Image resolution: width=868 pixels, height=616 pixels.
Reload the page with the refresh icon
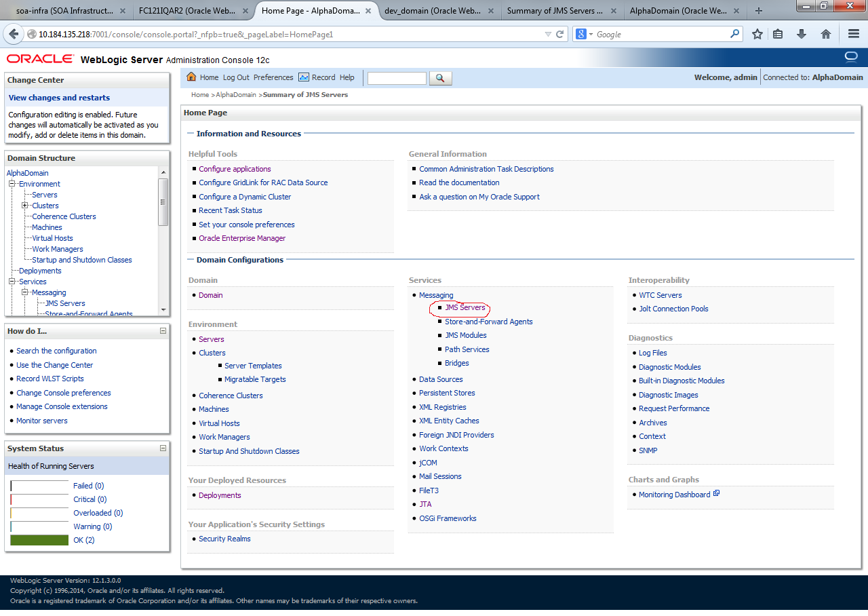560,34
